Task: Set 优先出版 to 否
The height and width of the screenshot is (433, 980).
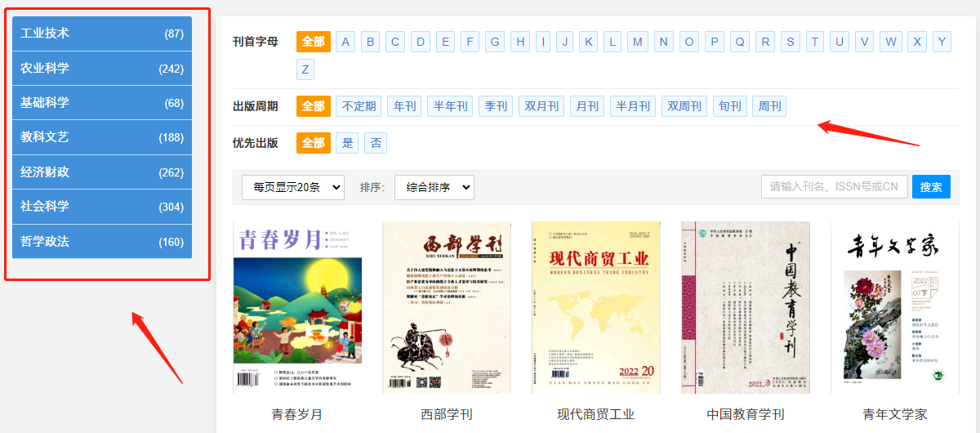Action: coord(376,143)
